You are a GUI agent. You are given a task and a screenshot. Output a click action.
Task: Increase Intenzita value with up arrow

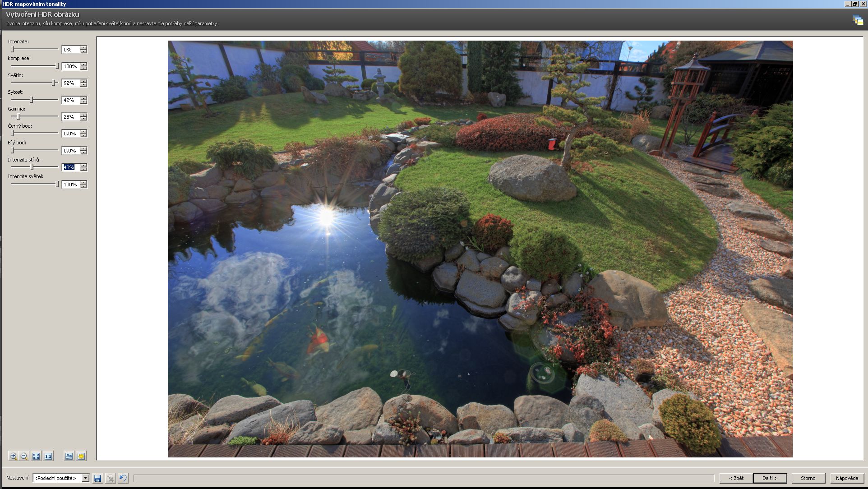click(83, 48)
